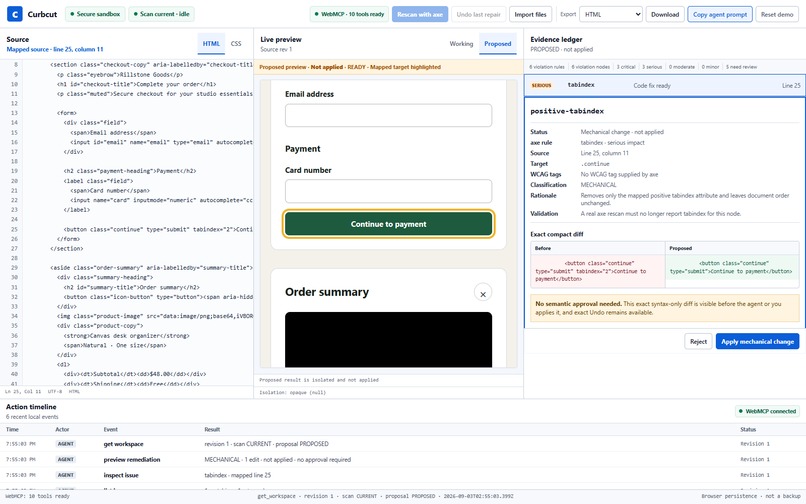The width and height of the screenshot is (806, 504).
Task: Click the 'Code fix ready' label
Action: click(x=652, y=86)
